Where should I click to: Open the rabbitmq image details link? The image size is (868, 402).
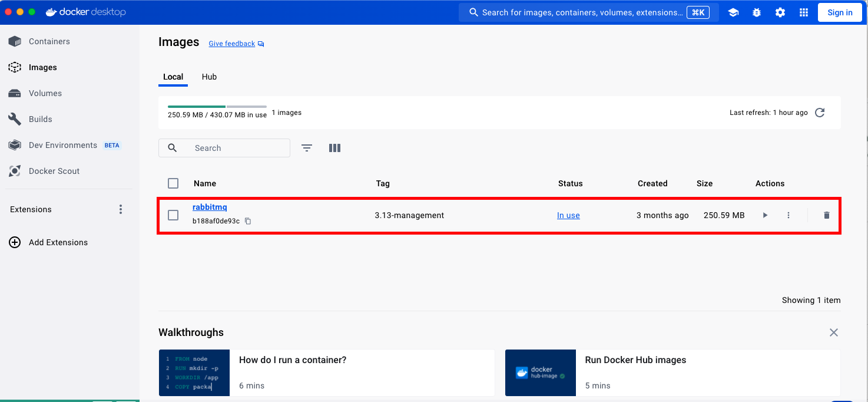(x=210, y=207)
